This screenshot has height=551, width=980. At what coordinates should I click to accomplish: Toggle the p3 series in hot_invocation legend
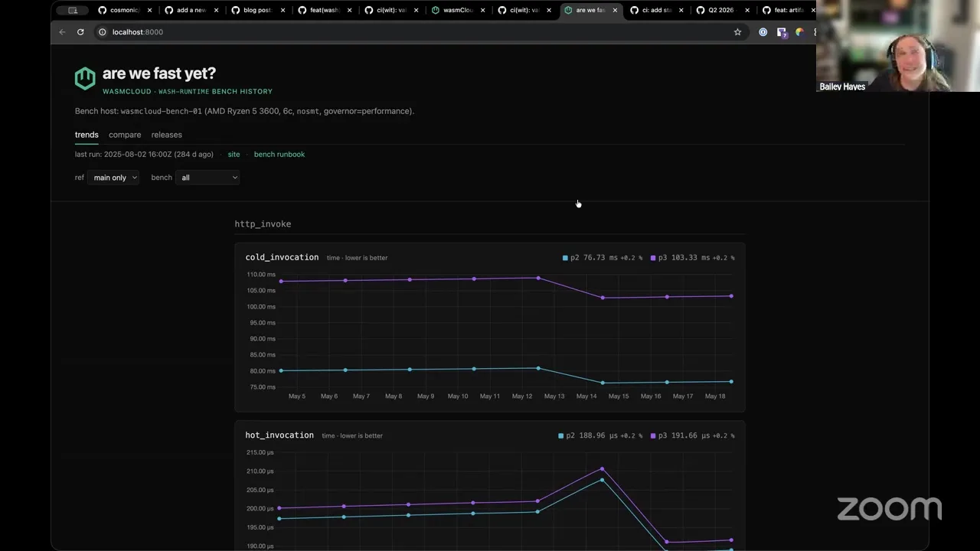pos(692,436)
